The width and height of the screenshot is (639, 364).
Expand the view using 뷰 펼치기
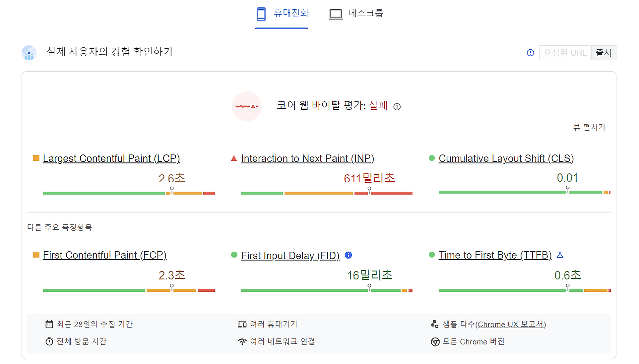tap(589, 127)
